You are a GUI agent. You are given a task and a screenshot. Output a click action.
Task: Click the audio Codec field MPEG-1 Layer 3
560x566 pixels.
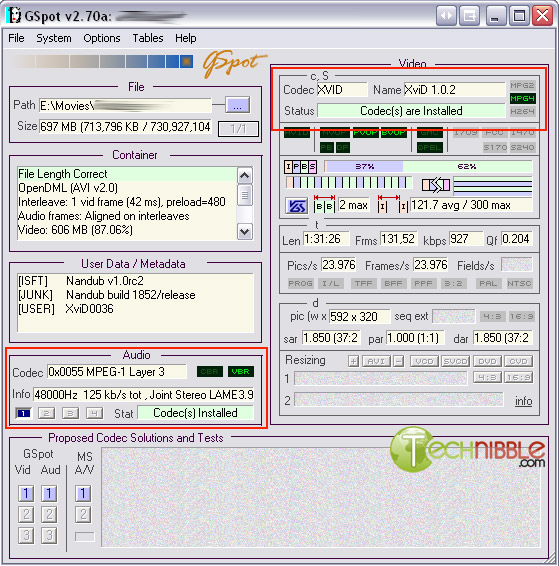pyautogui.click(x=117, y=371)
